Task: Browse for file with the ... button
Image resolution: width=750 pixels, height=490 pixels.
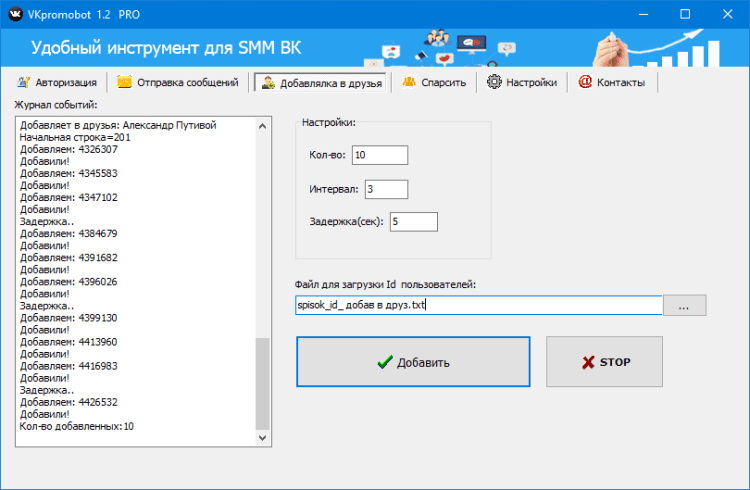Action: 684,305
